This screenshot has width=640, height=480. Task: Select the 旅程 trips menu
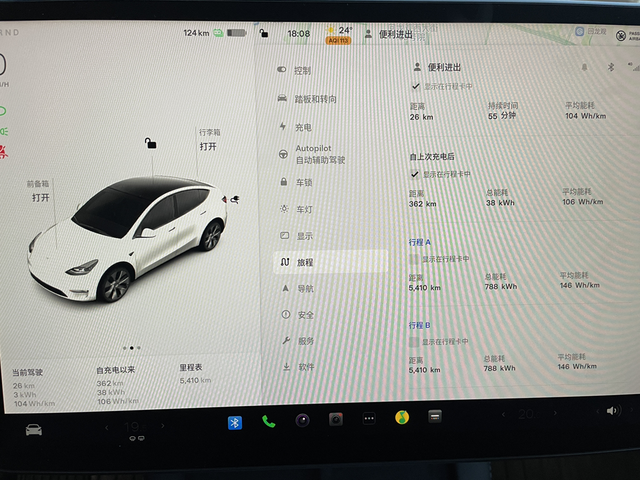coord(331,262)
